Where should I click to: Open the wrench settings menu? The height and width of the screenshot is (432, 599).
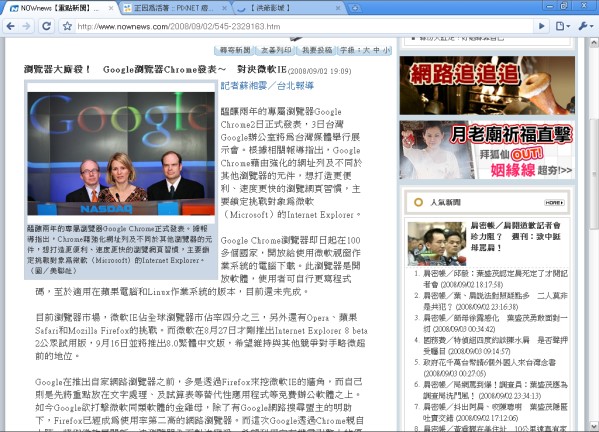pyautogui.click(x=586, y=26)
